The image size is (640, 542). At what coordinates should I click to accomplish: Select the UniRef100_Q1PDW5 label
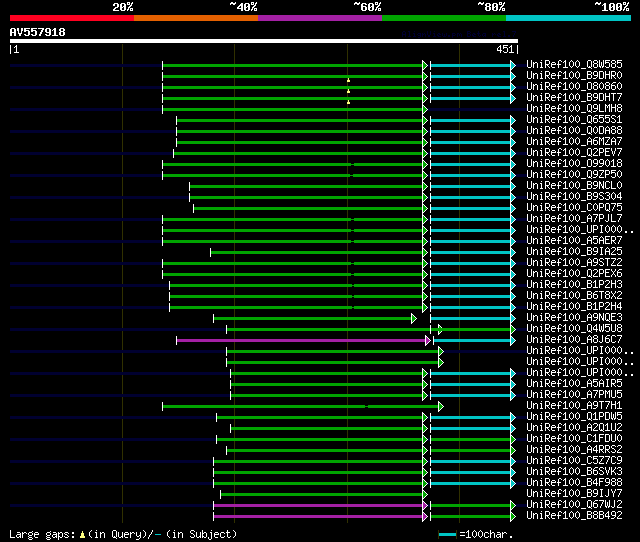(x=574, y=417)
